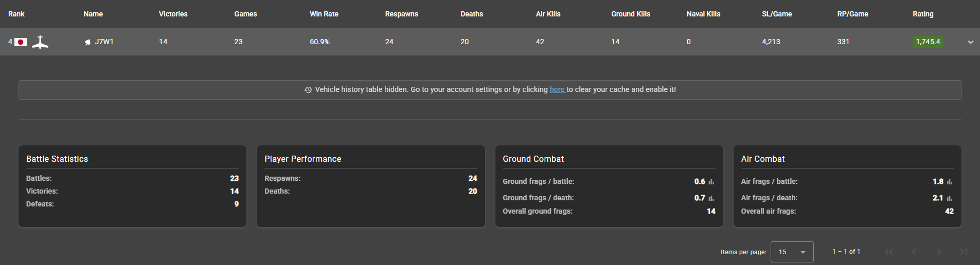Open the chart icon for Ground frags / death
The height and width of the screenshot is (265, 980).
pyautogui.click(x=711, y=198)
